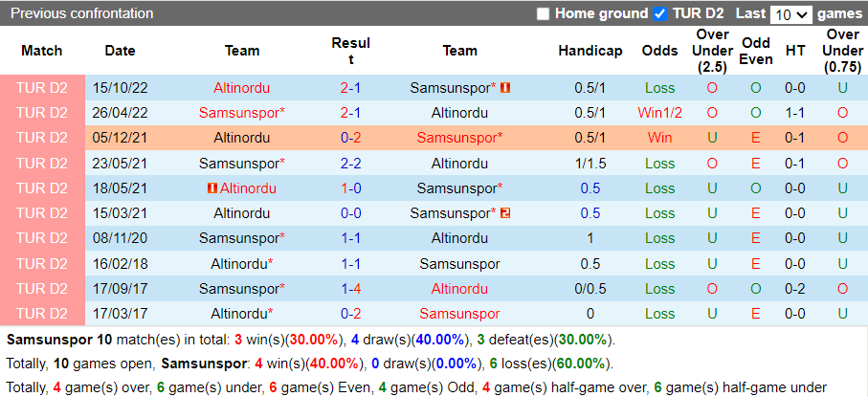Open the 2-1 result of 26/04/22 match
Screen dimensions: 868x397
[351, 113]
